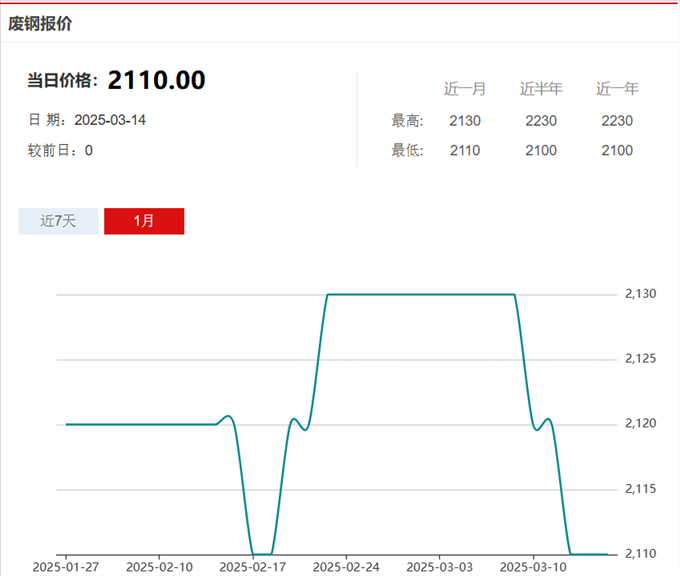This screenshot has width=680, height=576.
Task: Click the 2025-01-27 x-axis date label
Action: pyautogui.click(x=66, y=567)
